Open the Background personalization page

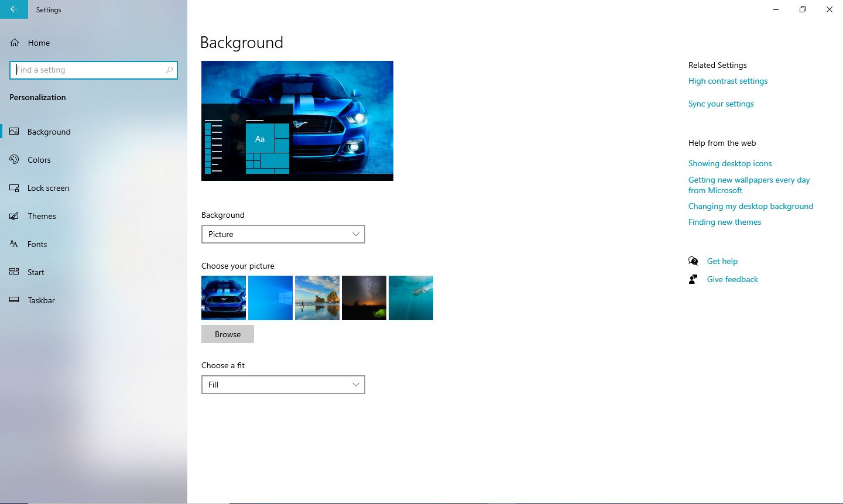49,132
